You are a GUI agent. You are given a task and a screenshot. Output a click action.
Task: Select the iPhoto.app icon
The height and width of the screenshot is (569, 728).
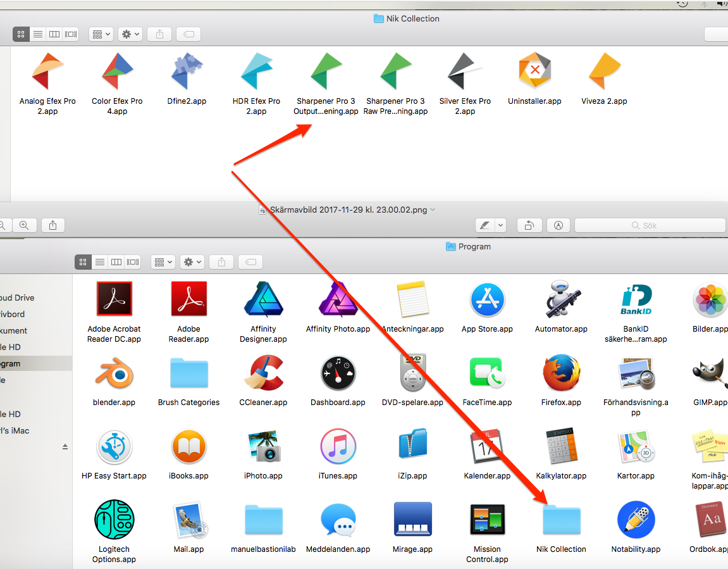click(263, 446)
